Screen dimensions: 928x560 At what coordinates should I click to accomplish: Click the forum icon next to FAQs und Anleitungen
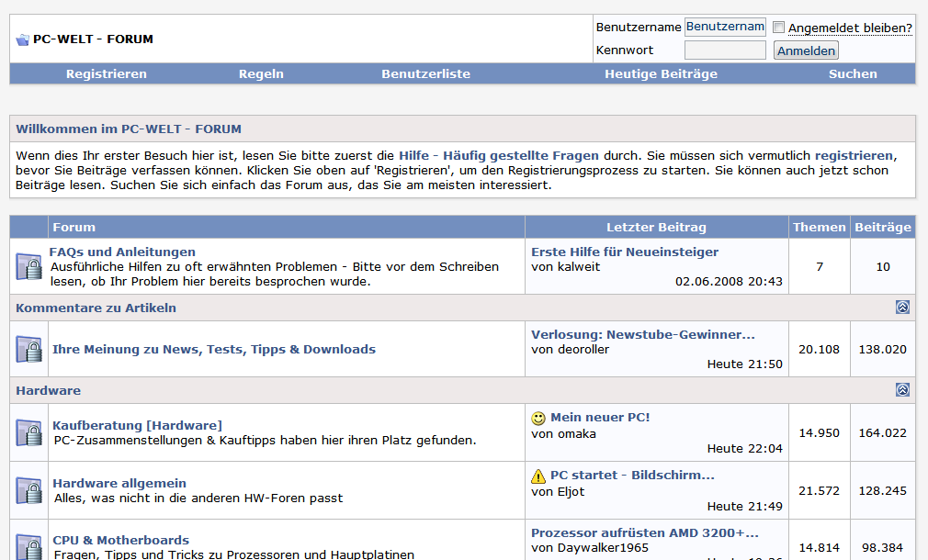coord(28,266)
